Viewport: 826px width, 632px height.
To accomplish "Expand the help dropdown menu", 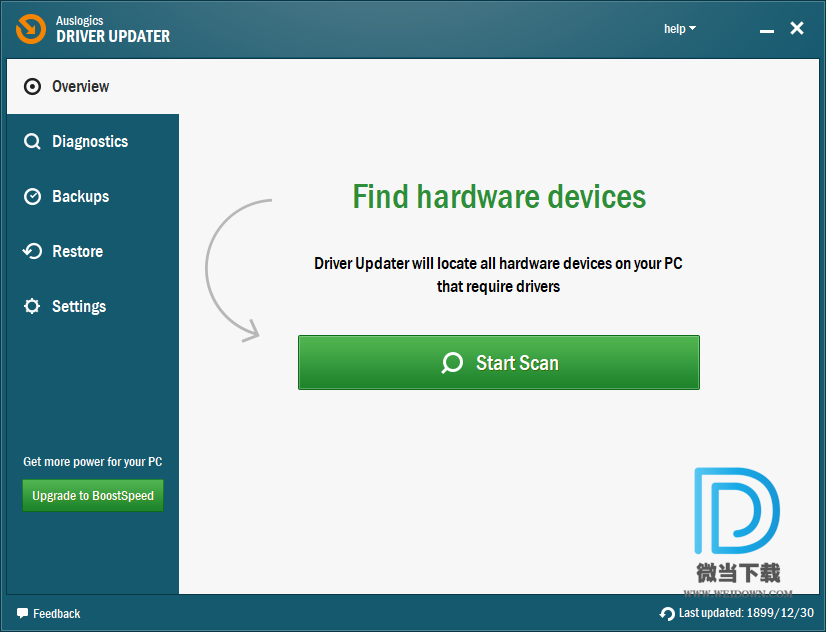I will coord(680,28).
